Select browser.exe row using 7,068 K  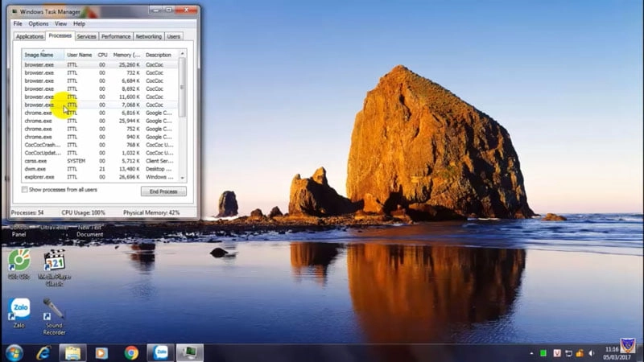[x=100, y=105]
